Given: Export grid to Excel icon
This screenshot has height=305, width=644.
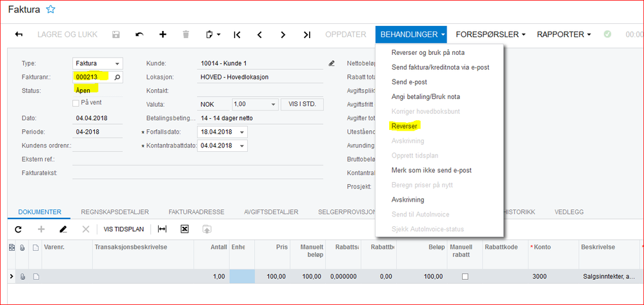Looking at the screenshot, I should pos(185,229).
